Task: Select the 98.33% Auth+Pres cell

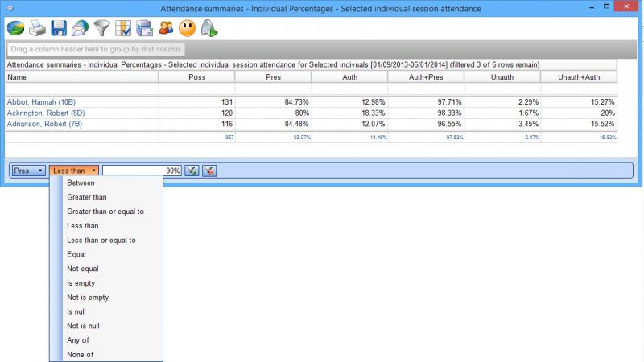Action: [x=426, y=113]
